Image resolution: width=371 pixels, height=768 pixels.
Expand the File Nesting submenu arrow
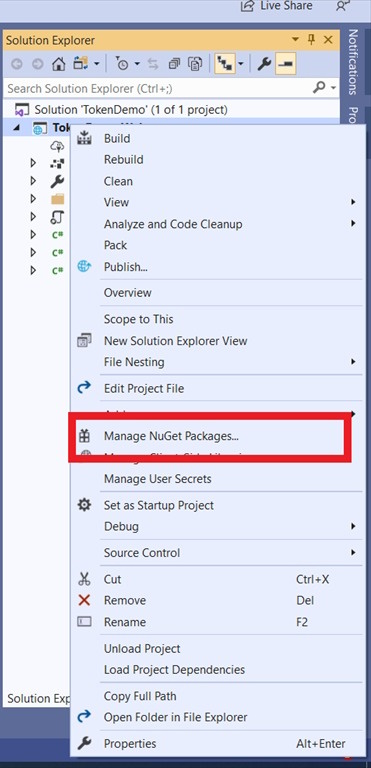point(353,362)
